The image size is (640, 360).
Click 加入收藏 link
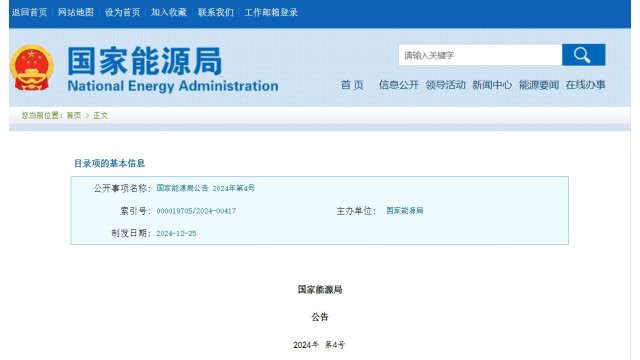169,12
